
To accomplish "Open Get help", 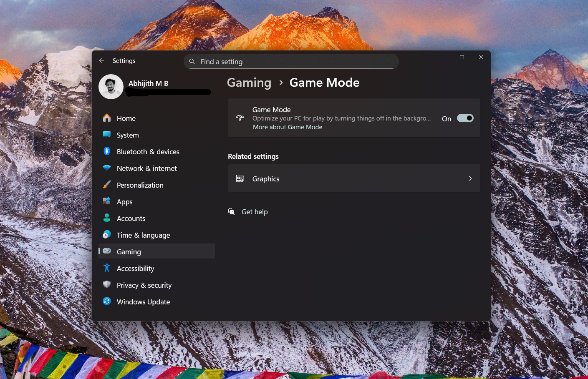I will point(255,211).
